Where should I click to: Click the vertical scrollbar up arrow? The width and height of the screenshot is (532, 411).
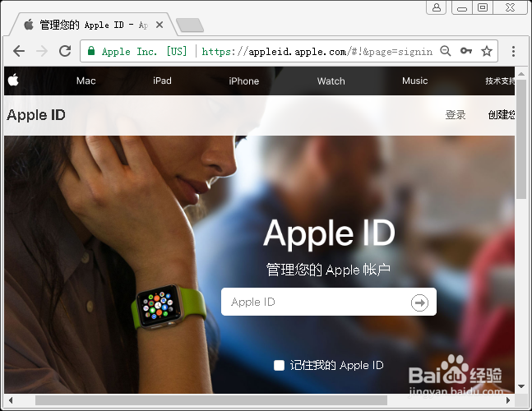[521, 73]
